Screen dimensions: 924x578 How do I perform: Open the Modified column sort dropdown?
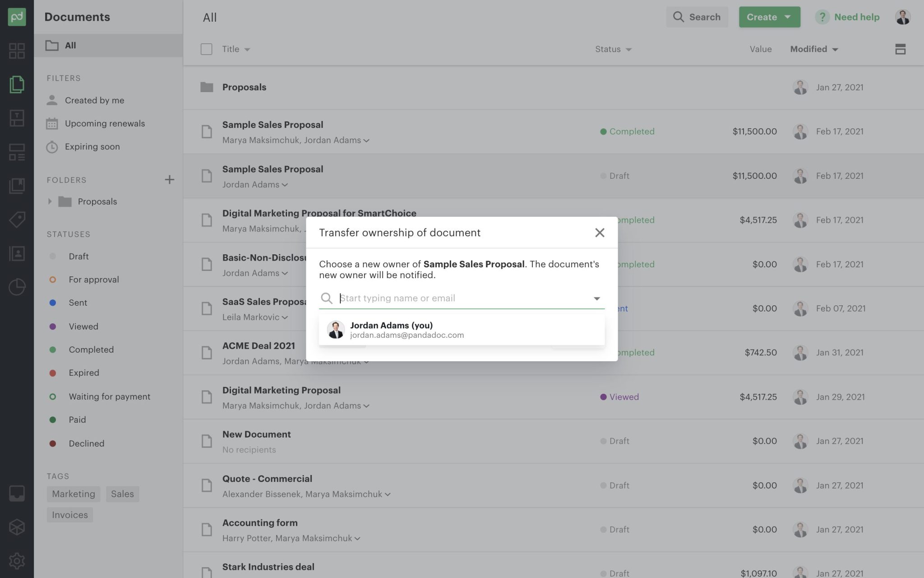814,49
